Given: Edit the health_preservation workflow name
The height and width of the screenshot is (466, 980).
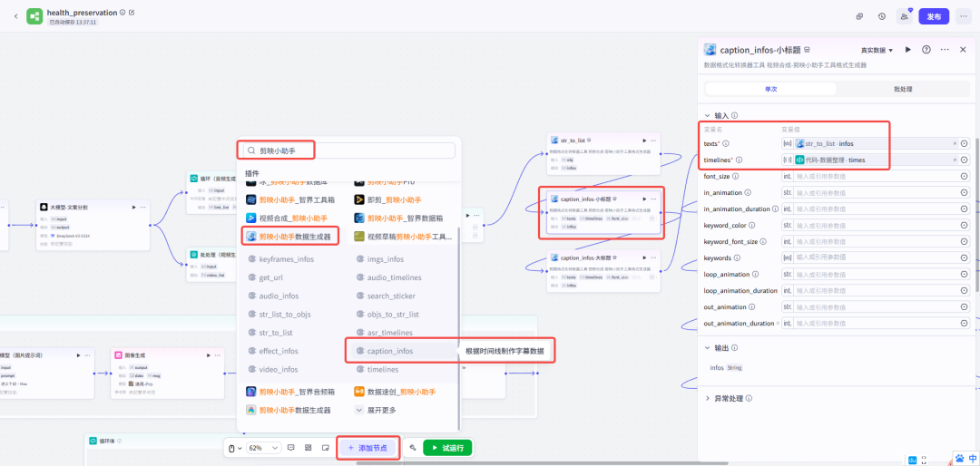Looking at the screenshot, I should (x=132, y=13).
